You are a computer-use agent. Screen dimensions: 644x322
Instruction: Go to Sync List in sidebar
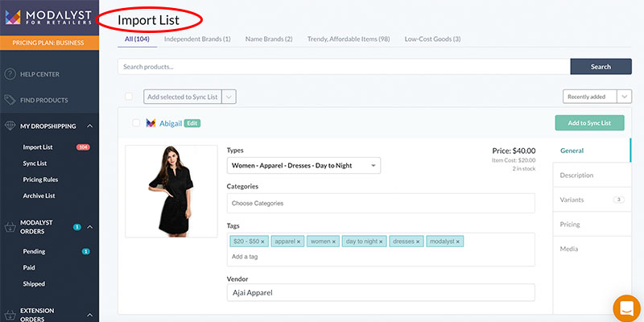point(35,163)
